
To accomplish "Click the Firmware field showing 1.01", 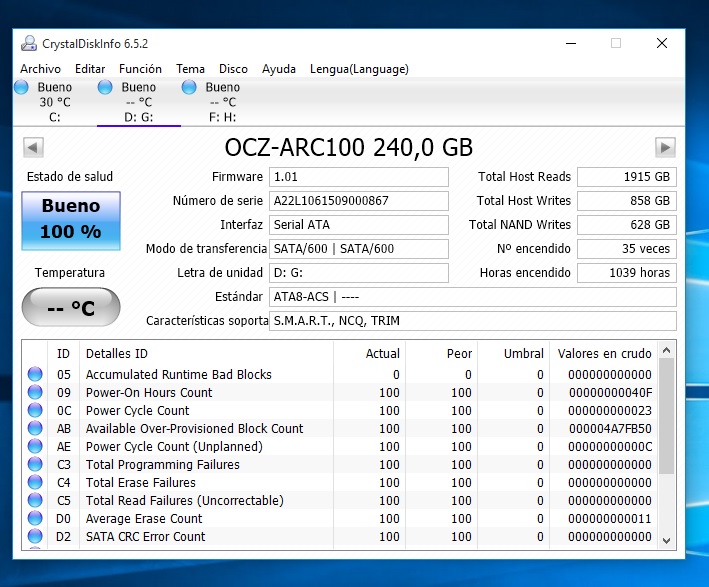I will [359, 177].
